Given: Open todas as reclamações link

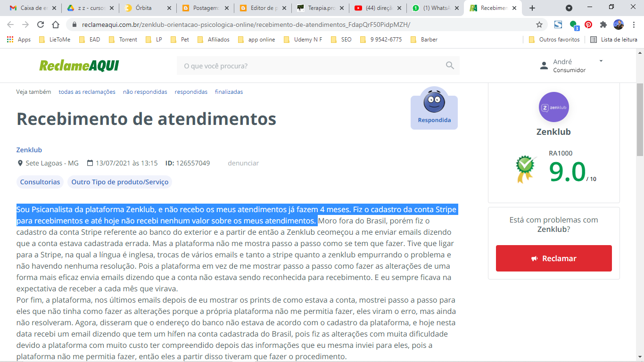Looking at the screenshot, I should point(87,92).
